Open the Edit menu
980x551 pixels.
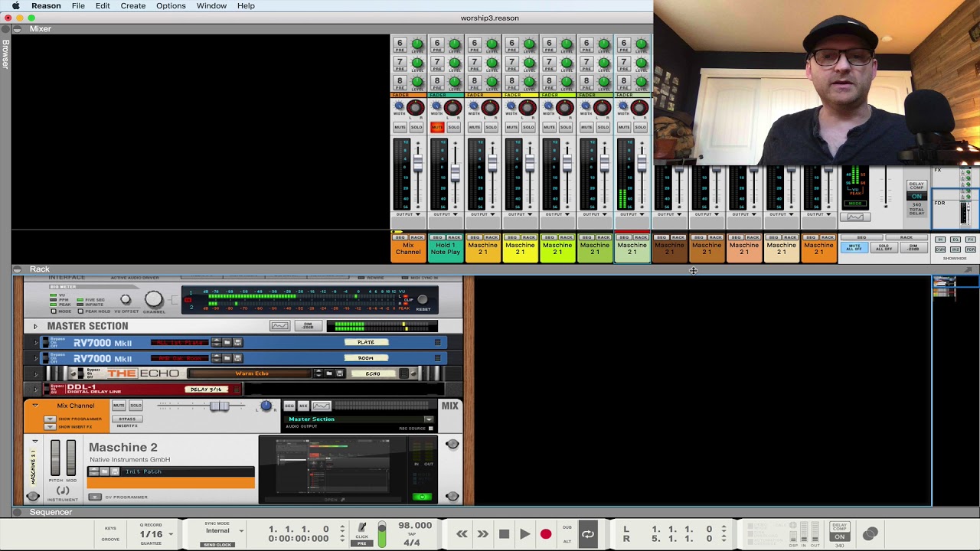pos(103,5)
